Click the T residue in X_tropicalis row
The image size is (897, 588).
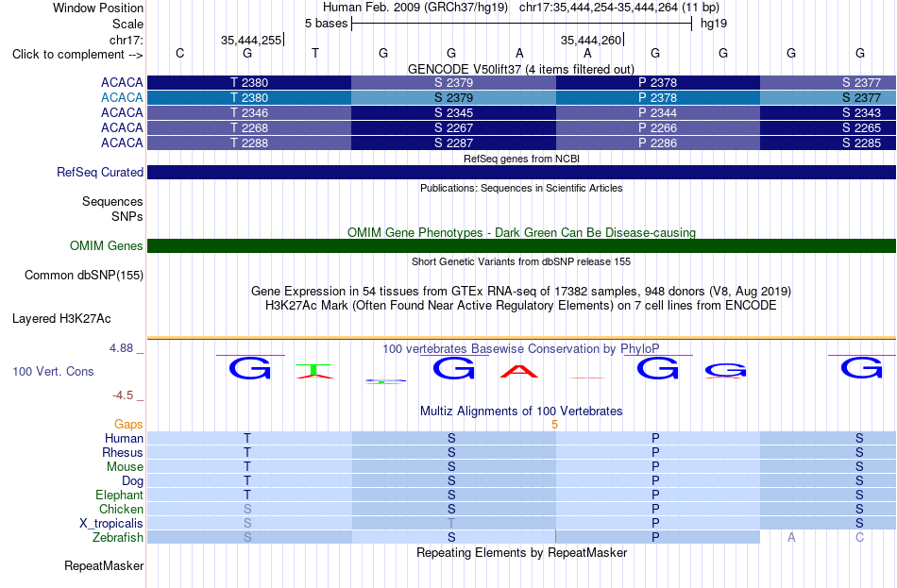point(451,523)
